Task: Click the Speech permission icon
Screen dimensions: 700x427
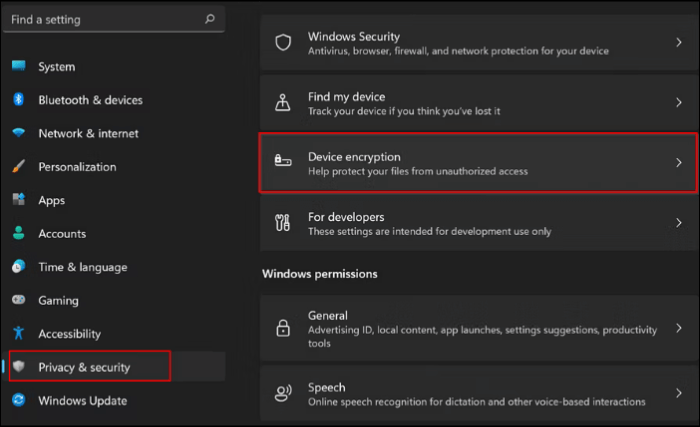Action: [283, 393]
